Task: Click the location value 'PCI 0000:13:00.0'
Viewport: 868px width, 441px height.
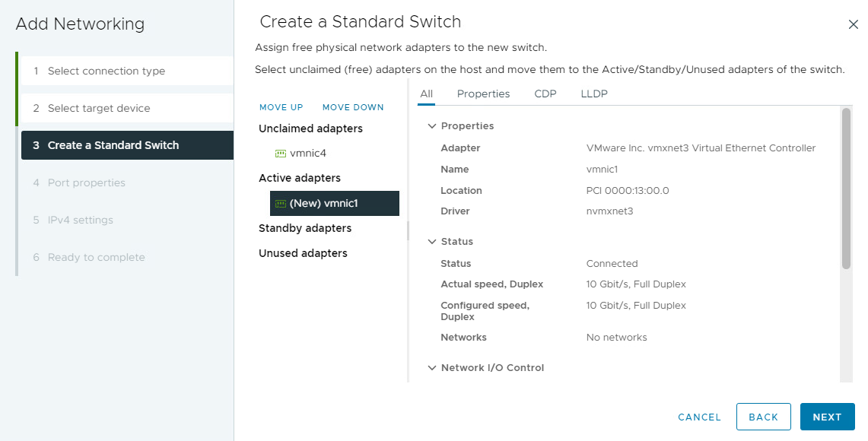Action: [627, 190]
